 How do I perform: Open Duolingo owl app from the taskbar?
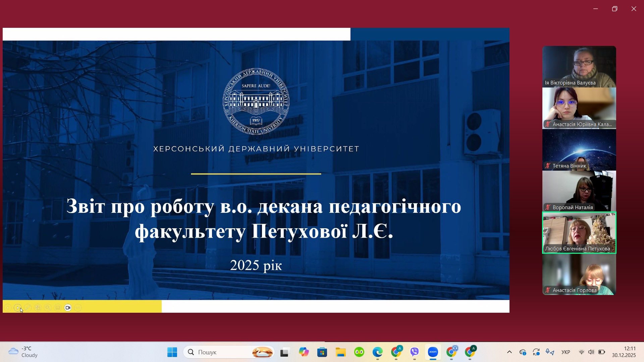(359, 352)
